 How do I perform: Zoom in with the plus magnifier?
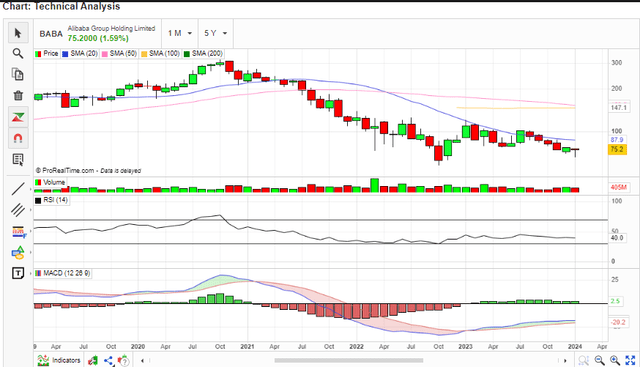click(615, 360)
